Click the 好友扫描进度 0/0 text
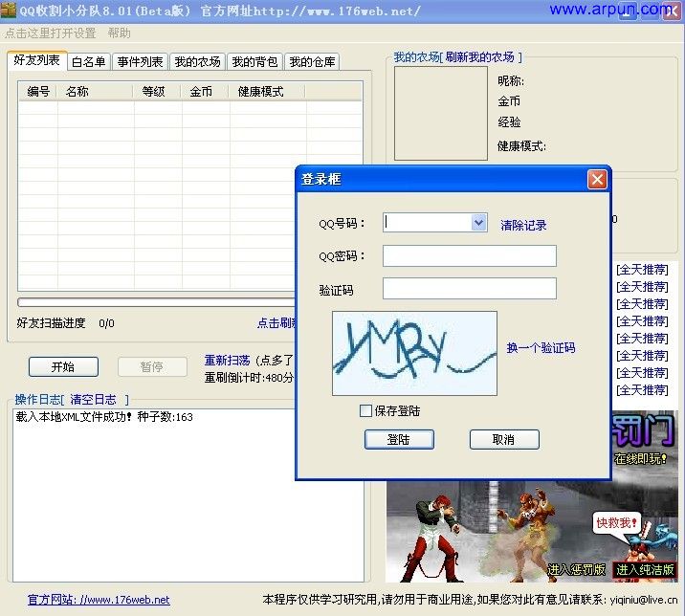 pos(65,323)
